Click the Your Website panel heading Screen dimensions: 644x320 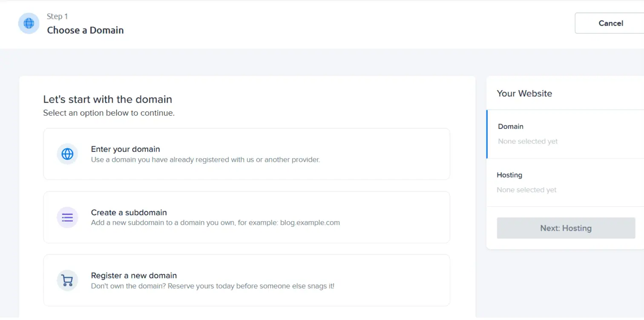pyautogui.click(x=524, y=94)
